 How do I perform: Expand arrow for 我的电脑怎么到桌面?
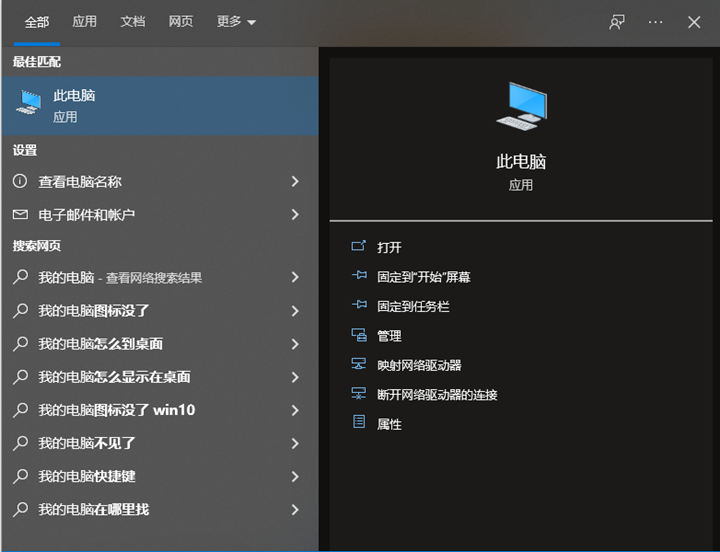tap(295, 344)
